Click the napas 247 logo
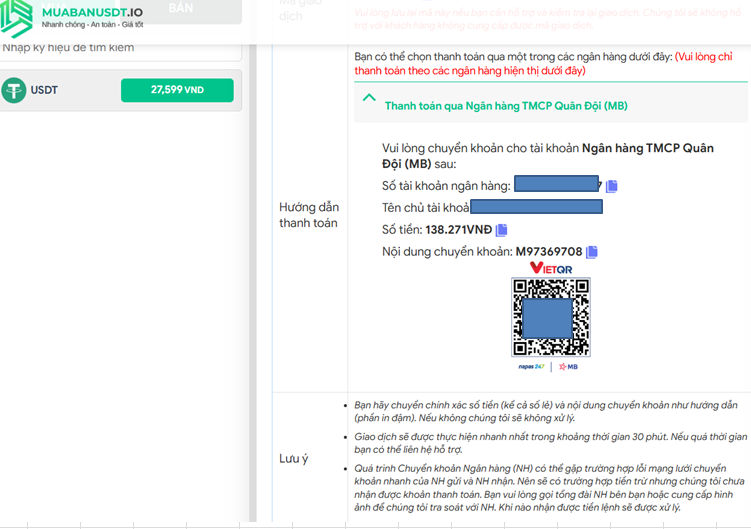 click(x=531, y=367)
